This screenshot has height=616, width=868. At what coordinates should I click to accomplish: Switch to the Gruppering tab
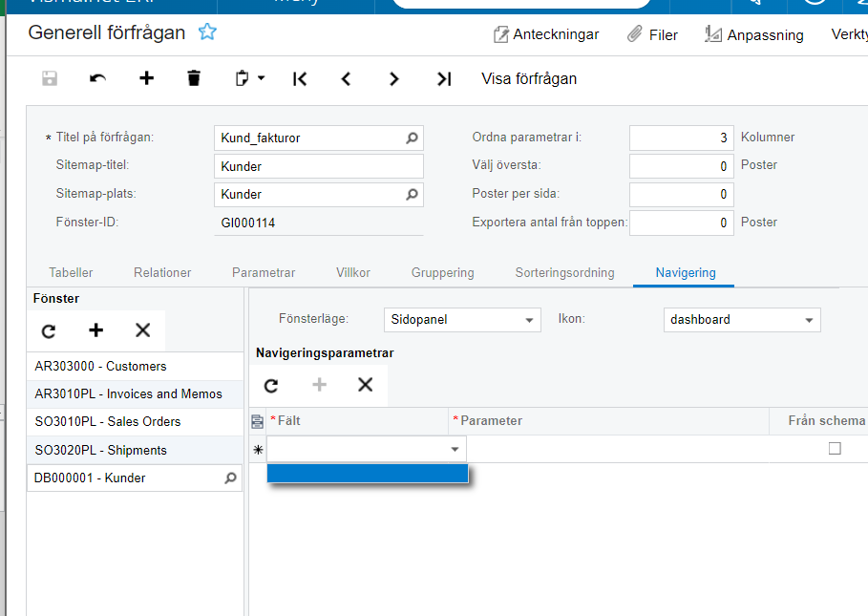pos(442,272)
